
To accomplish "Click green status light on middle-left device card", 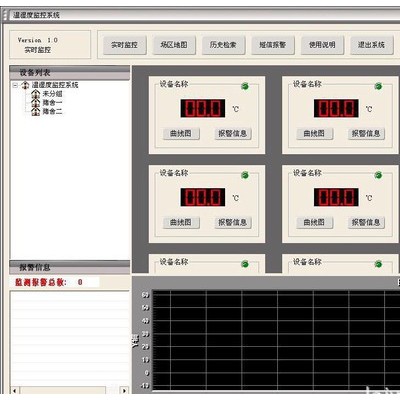I will point(245,175).
